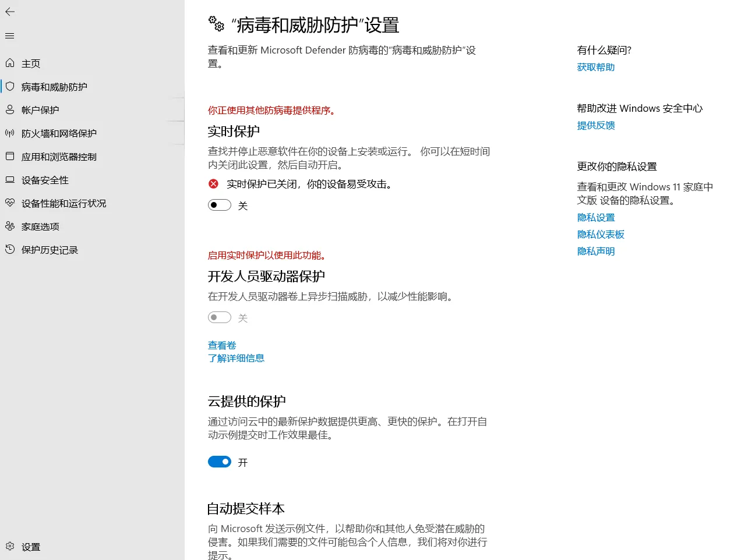Viewport: 741px width, 560px height.
Task: Open 帐户保护 via its person icon
Action: pos(9,109)
